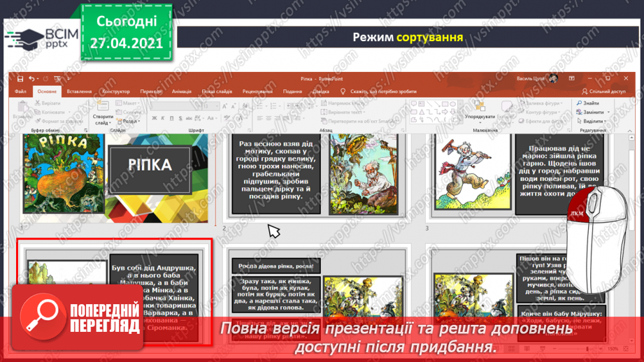
Task: Underline text with the П button
Action: (172, 118)
